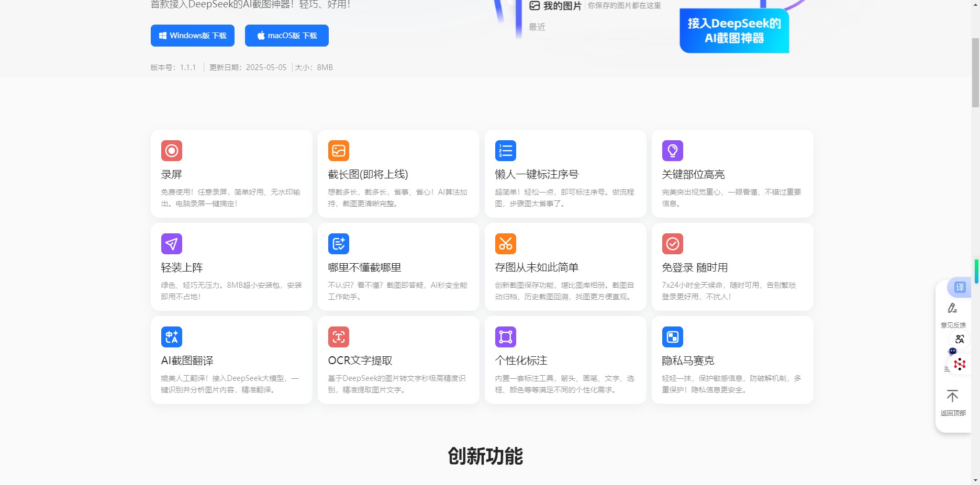Download the Windows版 installer
The height and width of the screenshot is (485, 980).
pyautogui.click(x=192, y=36)
